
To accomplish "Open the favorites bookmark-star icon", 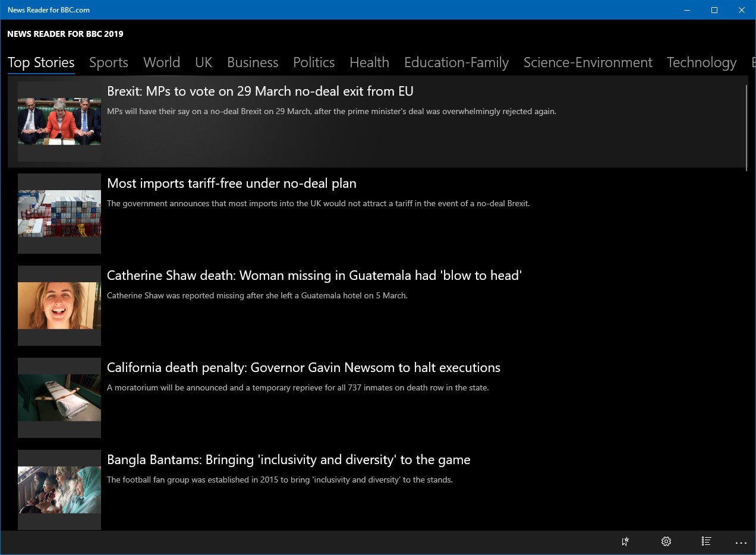I will (625, 541).
